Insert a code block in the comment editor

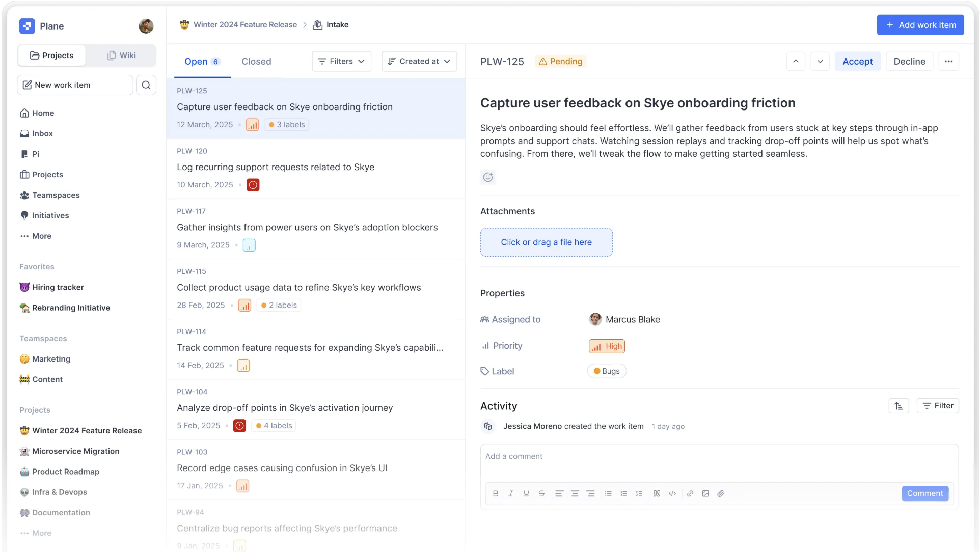point(672,493)
